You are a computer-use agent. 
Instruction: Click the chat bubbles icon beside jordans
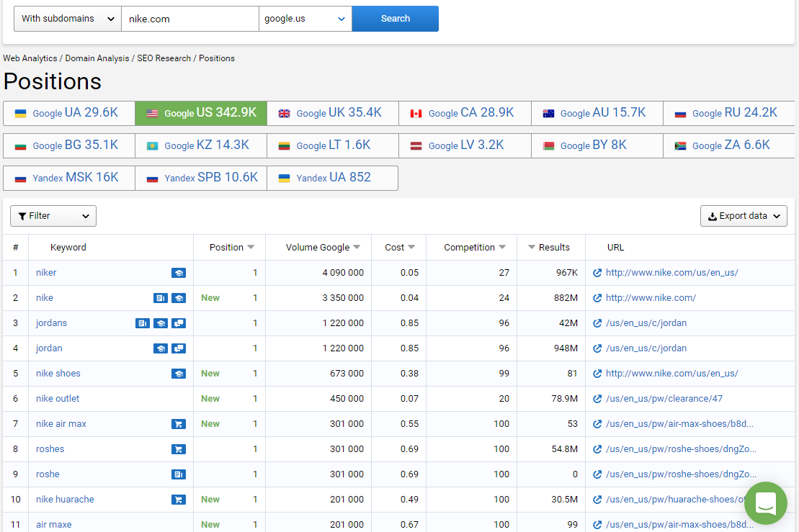[179, 323]
